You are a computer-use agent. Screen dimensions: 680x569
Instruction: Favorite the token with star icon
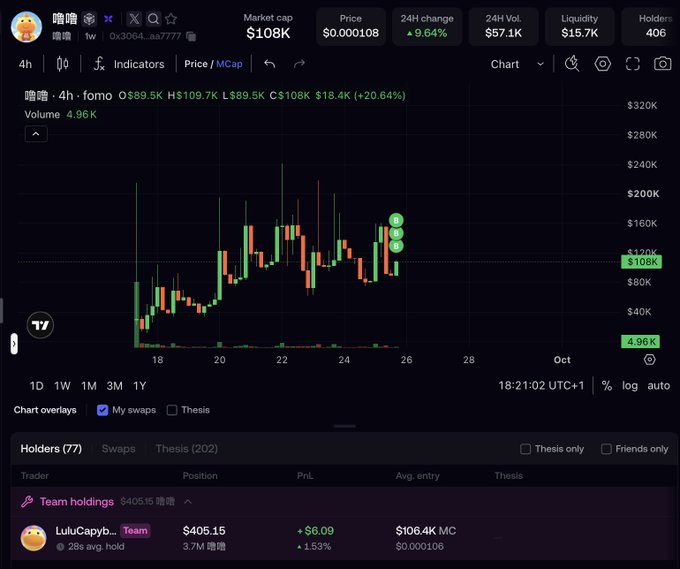pyautogui.click(x=171, y=19)
